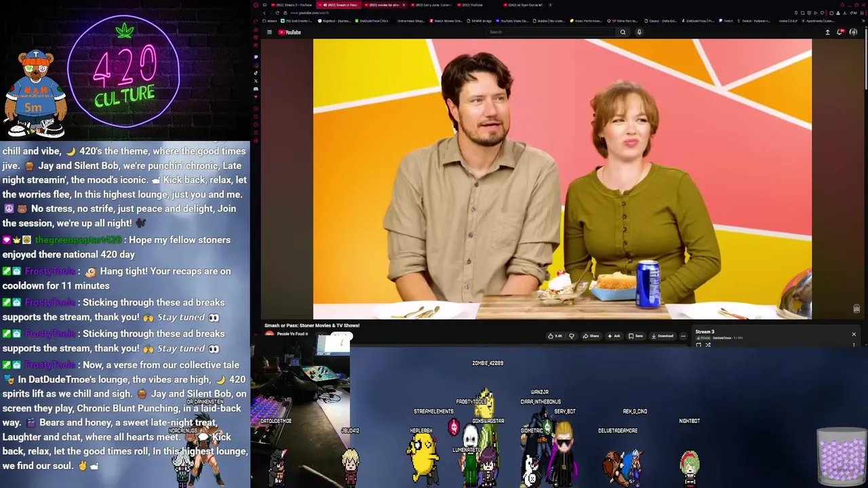Image resolution: width=868 pixels, height=488 pixels.
Task: Click the bear mascot timer widget
Action: (x=35, y=94)
